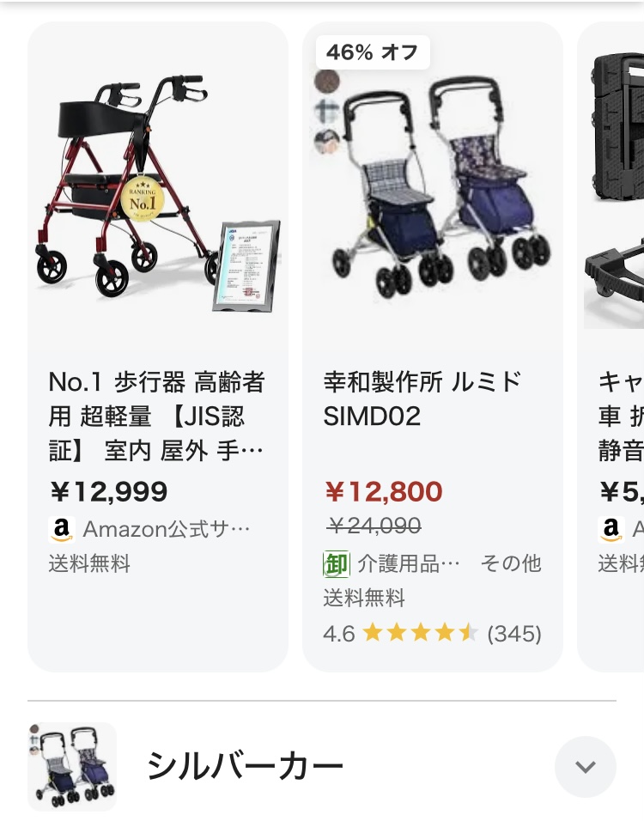
Task: Open the 幸和製作所 ルミド SIMD02 title
Action: 422,399
